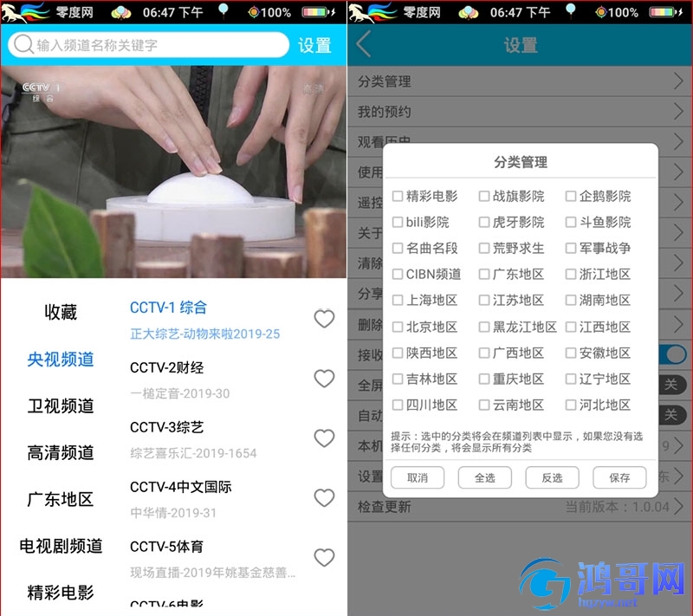Favorite CCTV-4中文国际 with the heart icon
693x616 pixels.
click(x=324, y=497)
